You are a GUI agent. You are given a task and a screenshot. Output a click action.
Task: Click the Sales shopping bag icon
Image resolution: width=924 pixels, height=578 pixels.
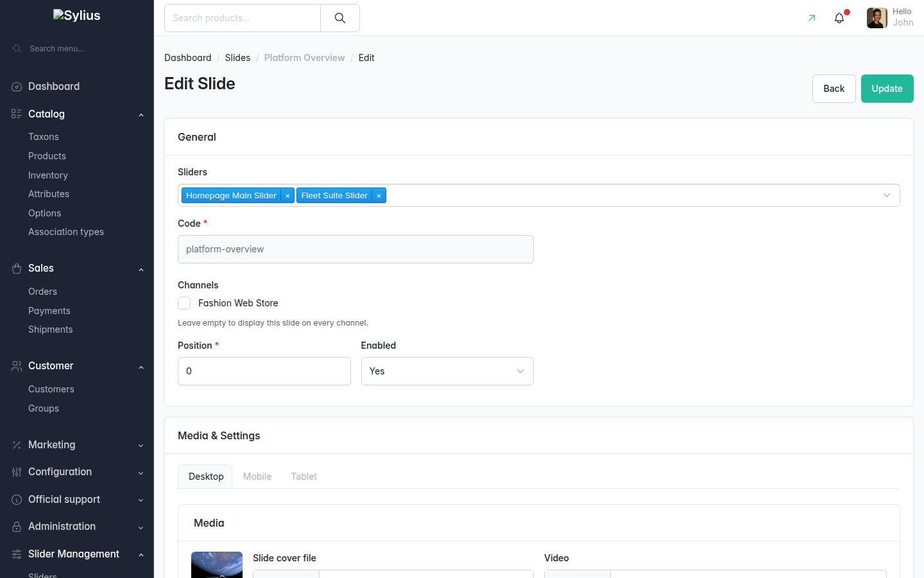click(x=17, y=268)
